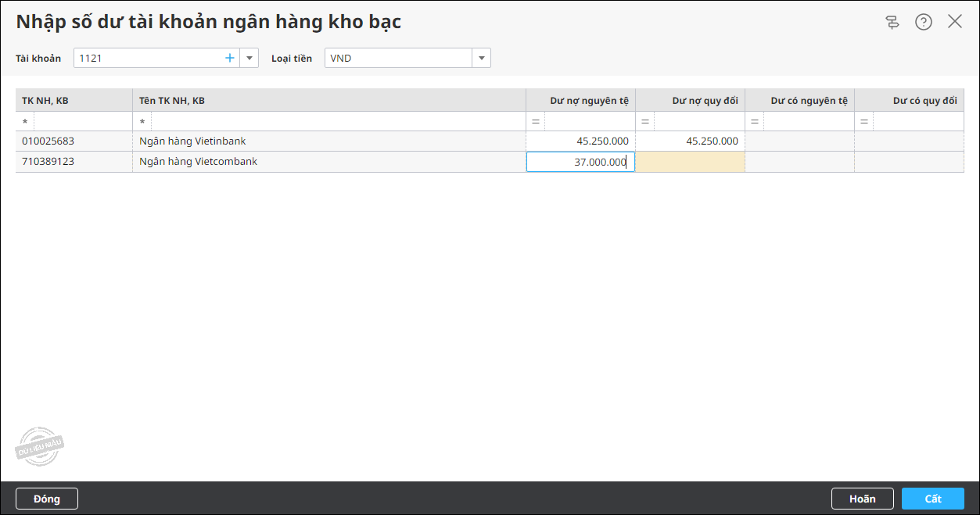
Task: Expand the Loại tiền VND dropdown
Action: (x=482, y=58)
